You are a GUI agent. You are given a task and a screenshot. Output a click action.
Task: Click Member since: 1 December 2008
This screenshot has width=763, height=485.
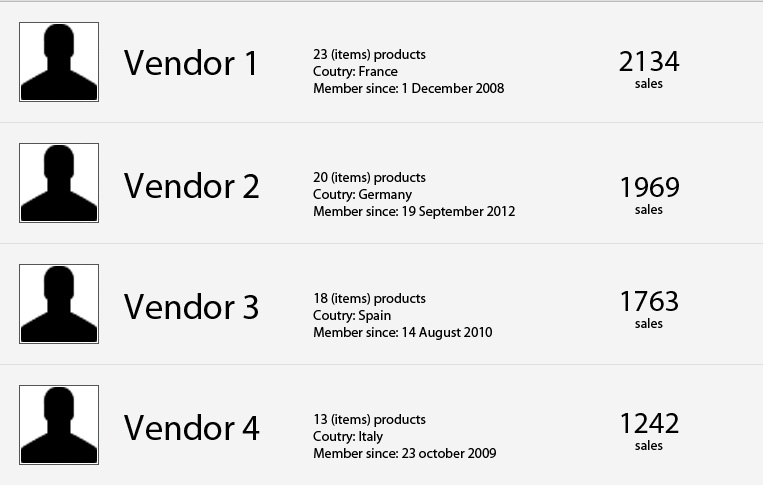click(409, 89)
